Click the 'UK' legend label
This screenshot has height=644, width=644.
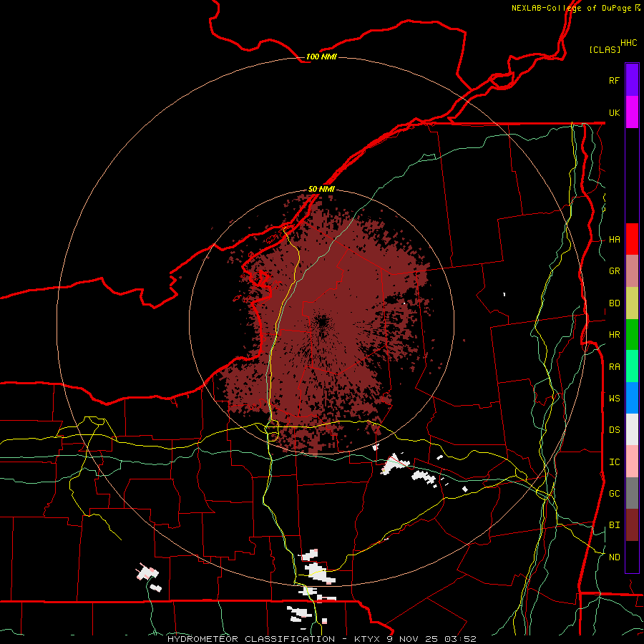[614, 112]
